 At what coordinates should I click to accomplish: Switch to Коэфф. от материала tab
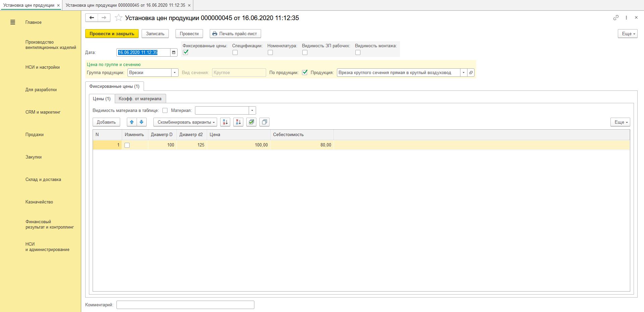point(140,99)
